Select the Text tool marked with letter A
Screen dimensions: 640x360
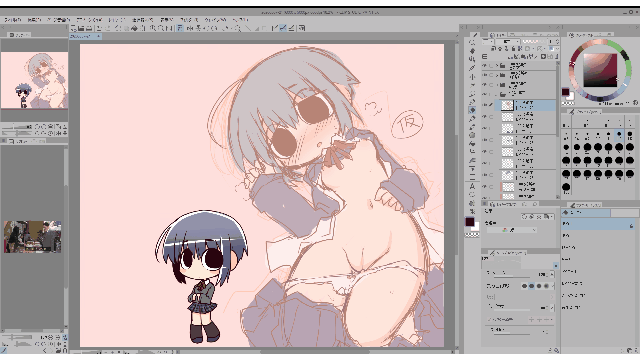point(472,186)
